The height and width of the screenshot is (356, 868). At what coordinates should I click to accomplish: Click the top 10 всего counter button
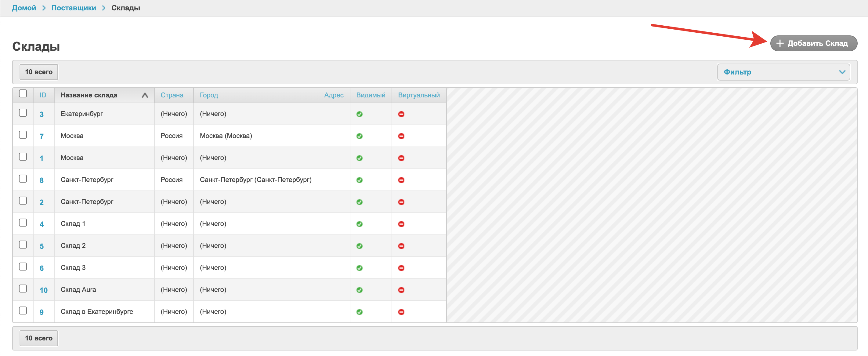coord(39,72)
